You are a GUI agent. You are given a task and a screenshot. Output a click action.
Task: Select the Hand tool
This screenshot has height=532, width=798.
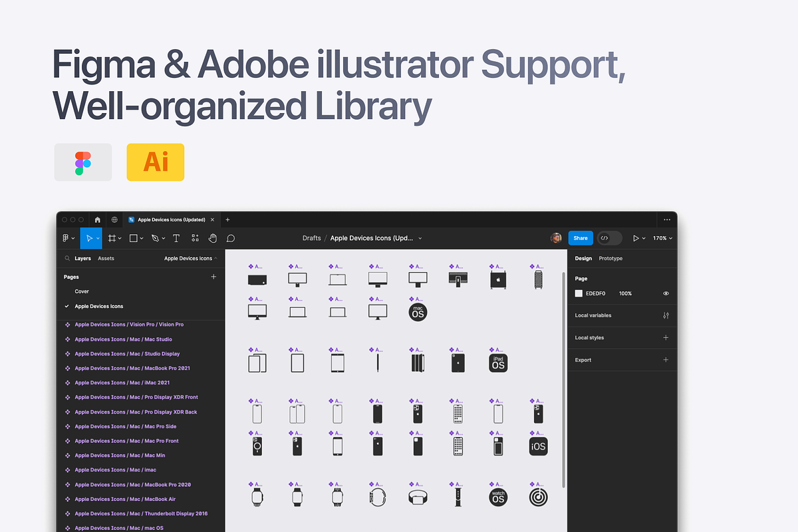pyautogui.click(x=213, y=238)
